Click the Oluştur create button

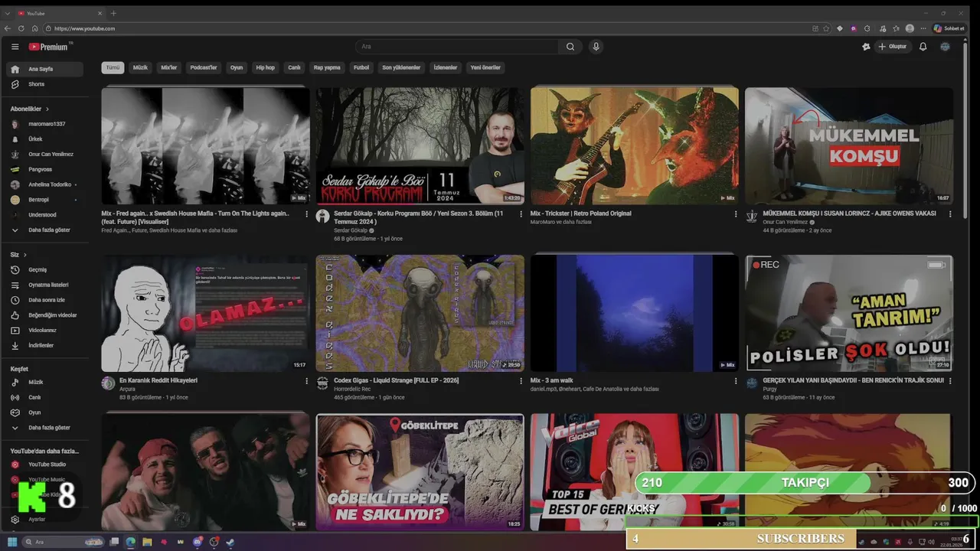coord(893,47)
